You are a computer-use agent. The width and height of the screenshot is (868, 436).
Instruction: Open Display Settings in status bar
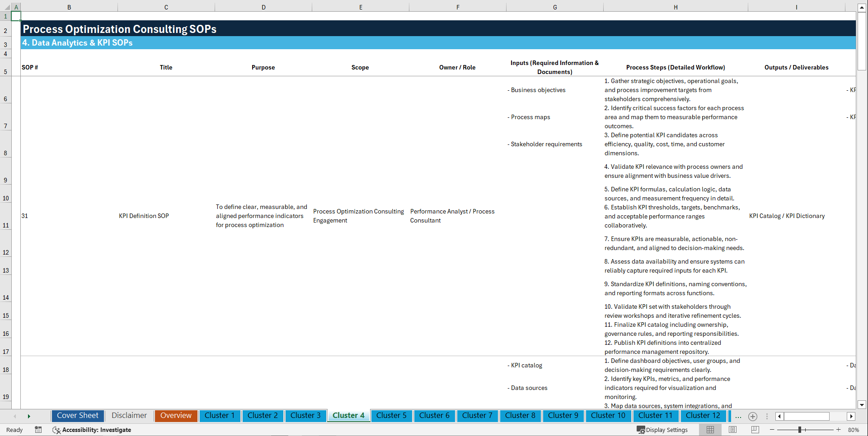click(x=662, y=430)
